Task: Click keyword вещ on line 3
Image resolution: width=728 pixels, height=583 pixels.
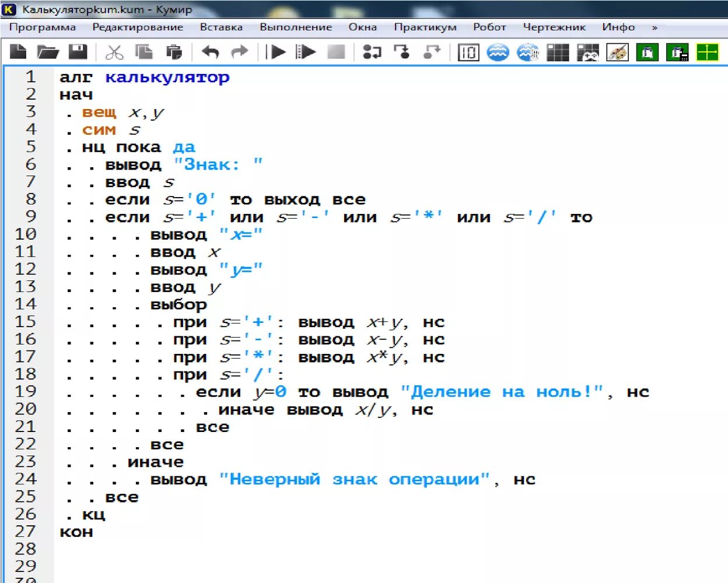Action: tap(99, 113)
